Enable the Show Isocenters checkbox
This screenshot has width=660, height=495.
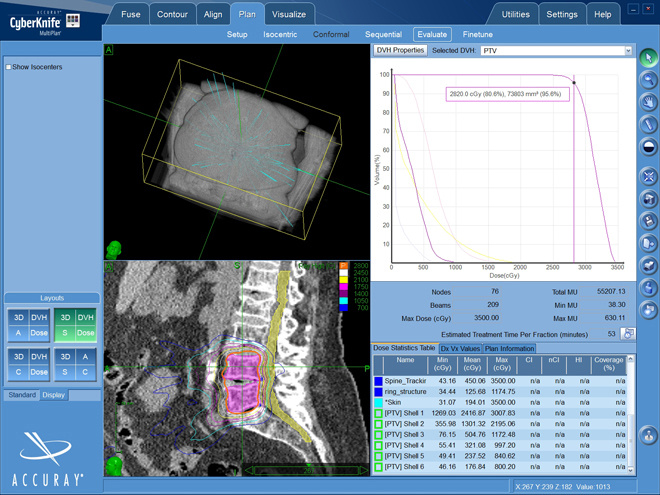point(8,67)
